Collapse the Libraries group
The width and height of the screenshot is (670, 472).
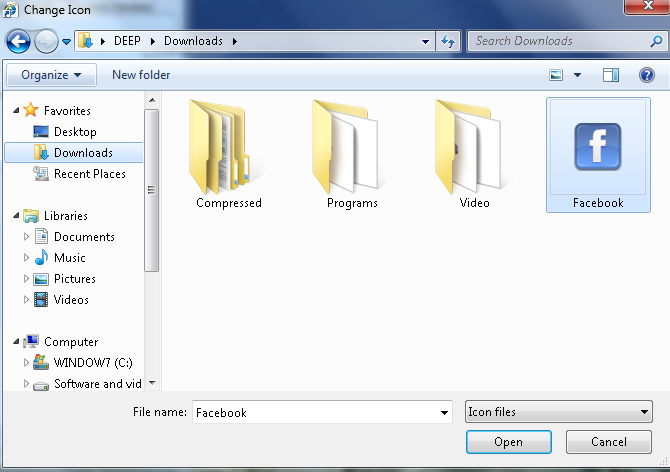tap(16, 216)
